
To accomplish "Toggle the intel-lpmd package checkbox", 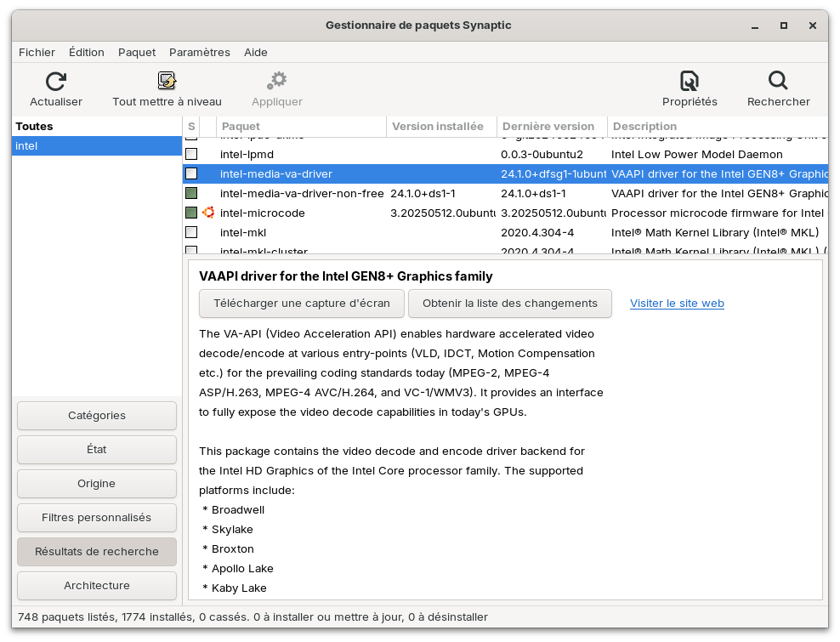I will tap(191, 154).
